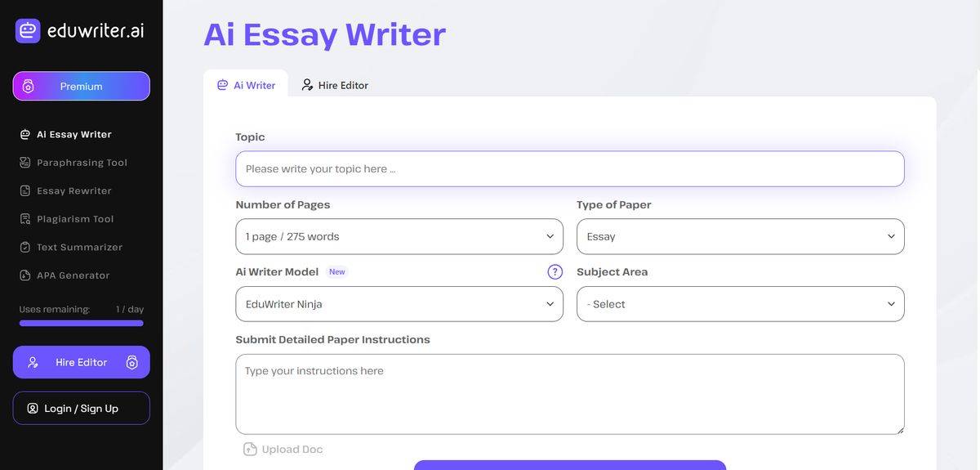The image size is (980, 470).
Task: Click the eduwriter.ai brand name
Action: 96,31
